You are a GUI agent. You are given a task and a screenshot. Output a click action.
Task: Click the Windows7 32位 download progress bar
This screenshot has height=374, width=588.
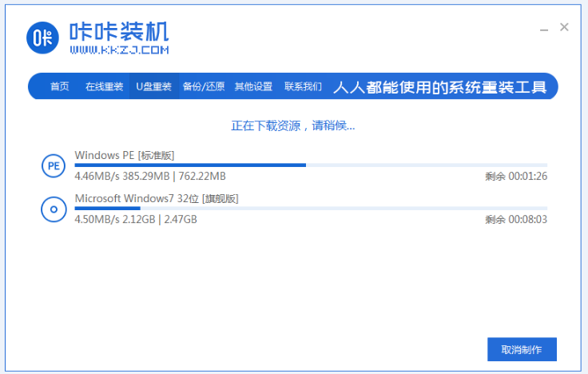(311, 208)
